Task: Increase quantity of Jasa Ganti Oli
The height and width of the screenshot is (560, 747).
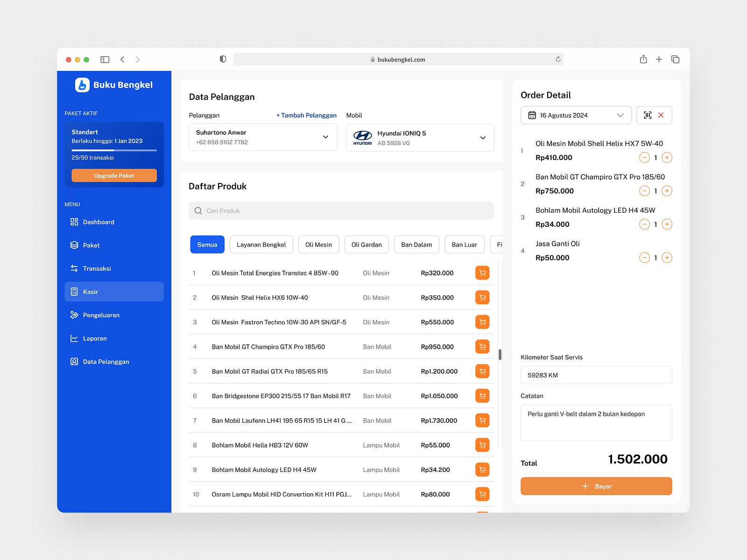Action: coord(667,258)
